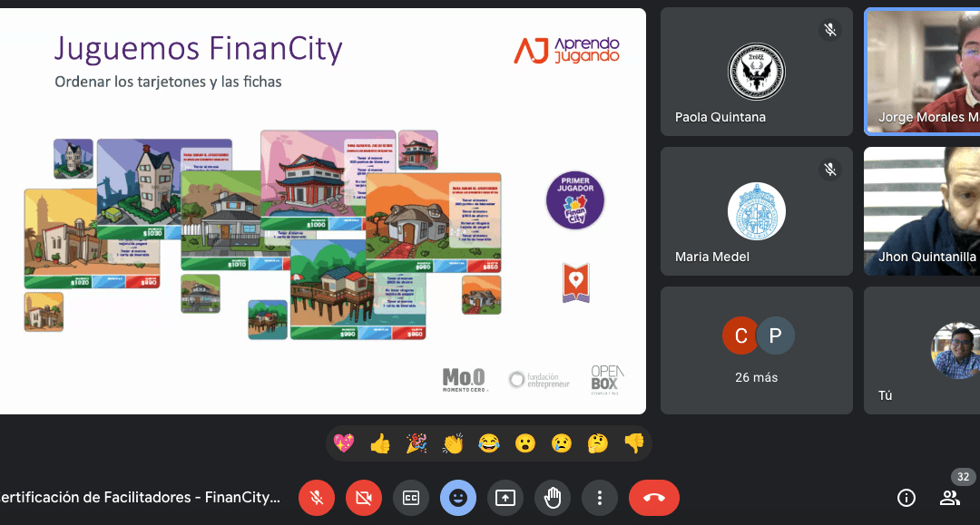Click the Open Box logo
980x525 pixels.
click(607, 380)
